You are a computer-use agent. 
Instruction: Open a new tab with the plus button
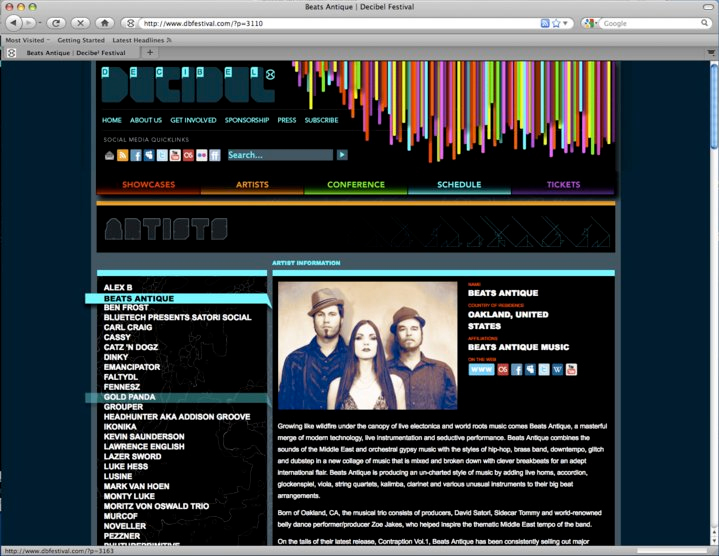[149, 53]
